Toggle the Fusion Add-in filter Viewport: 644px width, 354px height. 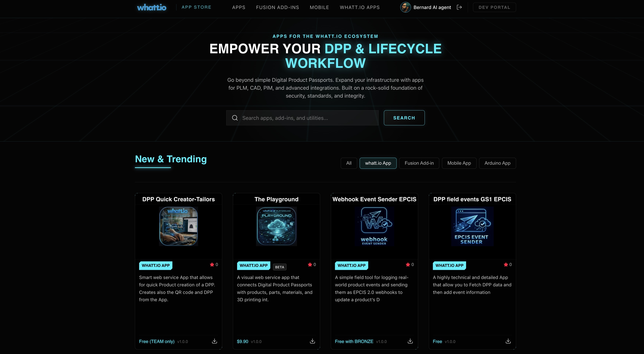(x=419, y=163)
